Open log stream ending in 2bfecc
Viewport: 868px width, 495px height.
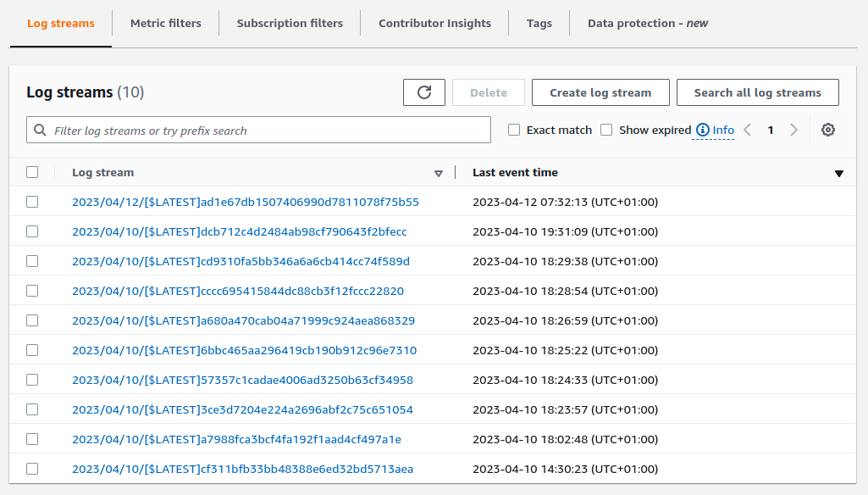click(240, 231)
